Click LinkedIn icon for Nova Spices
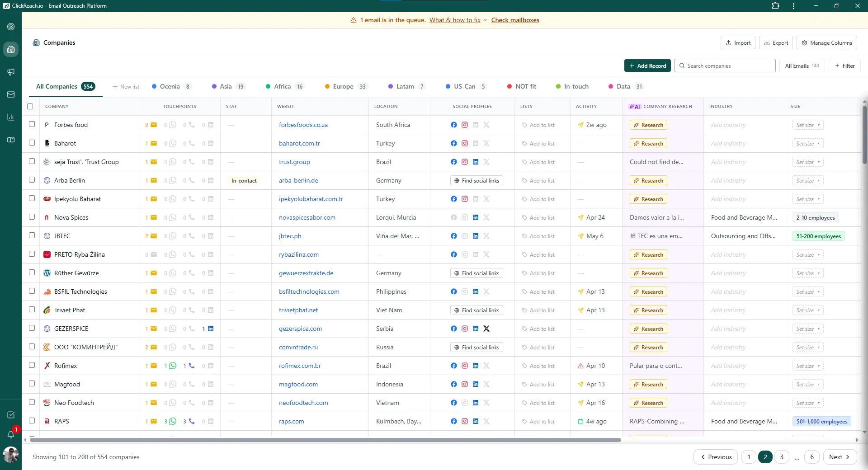Screen dimensions: 868x470 pyautogui.click(x=476, y=217)
